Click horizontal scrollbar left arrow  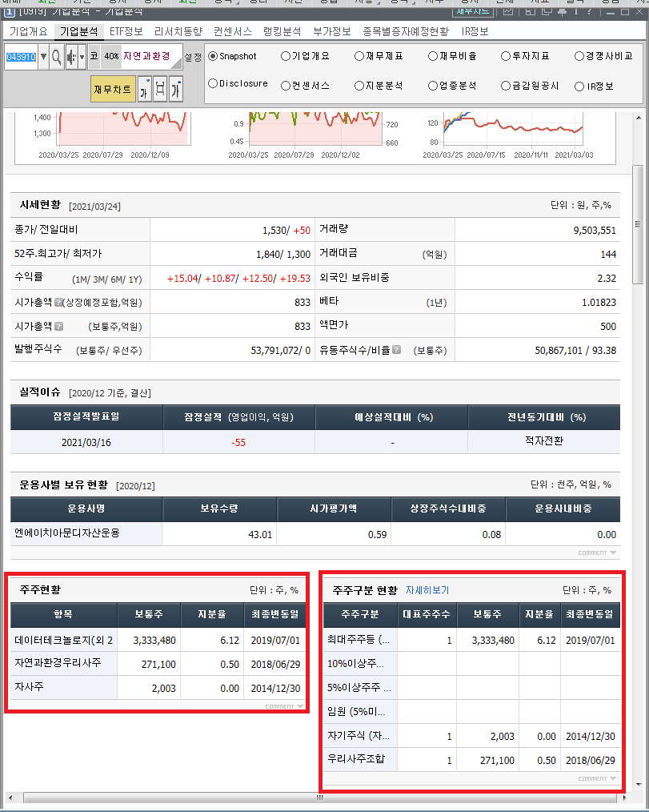pos(10,798)
